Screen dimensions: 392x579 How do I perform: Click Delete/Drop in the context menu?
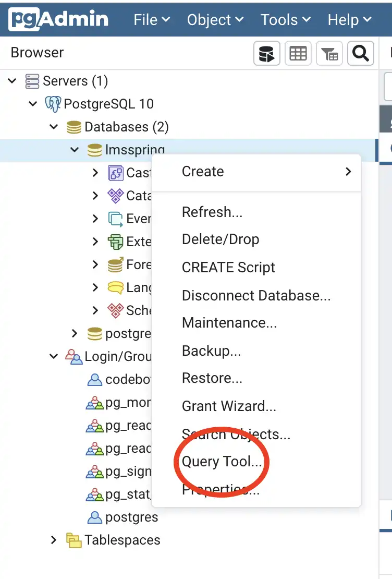coord(220,240)
